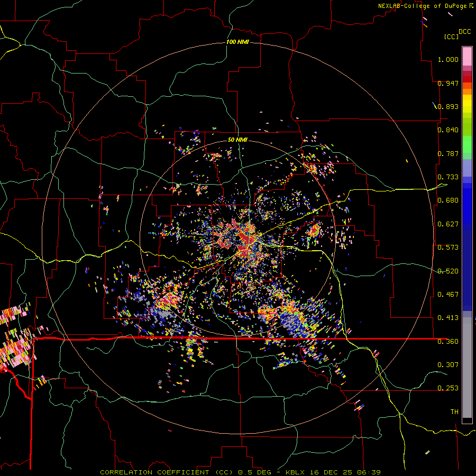Click the 0.253 legend value

448,388
